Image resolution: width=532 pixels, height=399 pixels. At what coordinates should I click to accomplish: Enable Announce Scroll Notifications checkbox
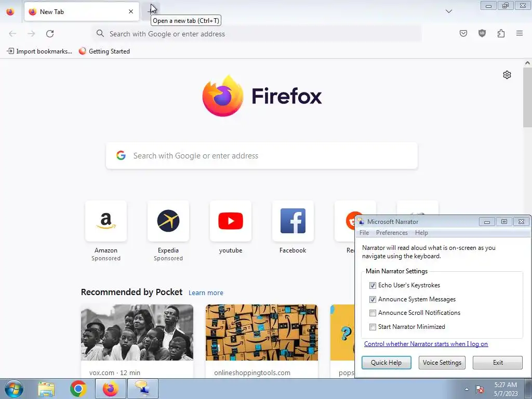pos(373,313)
